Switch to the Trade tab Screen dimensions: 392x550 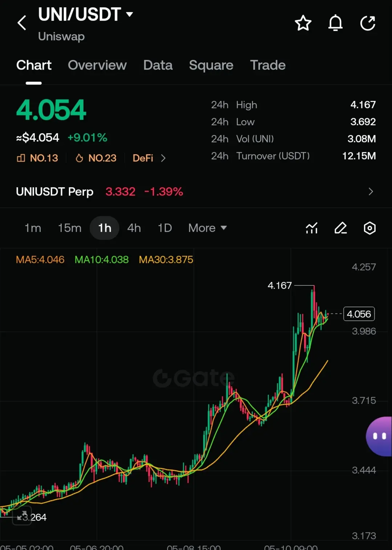(268, 65)
